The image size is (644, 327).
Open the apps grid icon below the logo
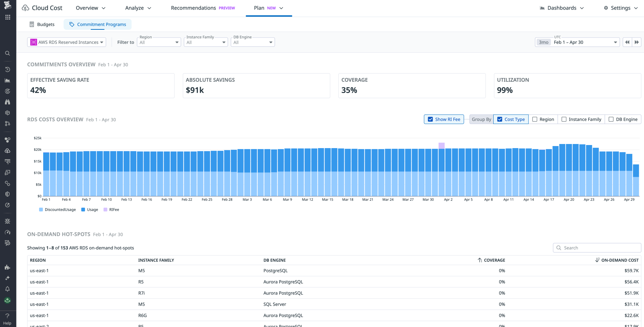pyautogui.click(x=8, y=17)
